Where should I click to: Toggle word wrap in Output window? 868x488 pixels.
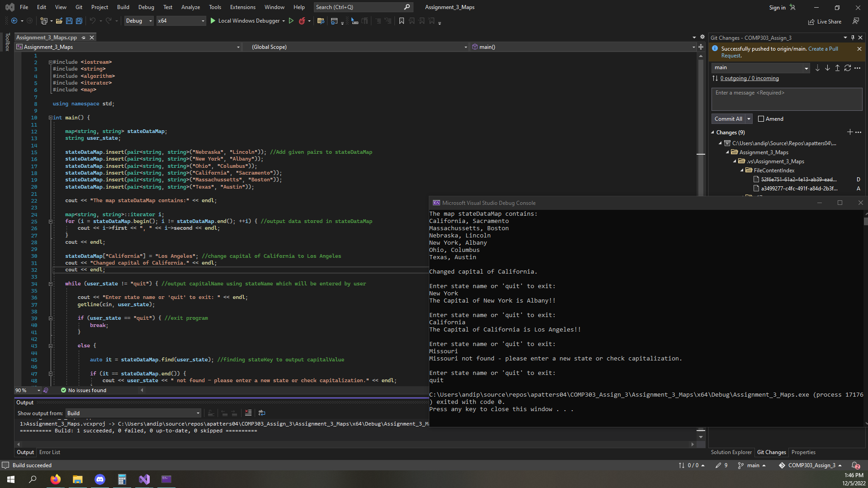click(262, 413)
